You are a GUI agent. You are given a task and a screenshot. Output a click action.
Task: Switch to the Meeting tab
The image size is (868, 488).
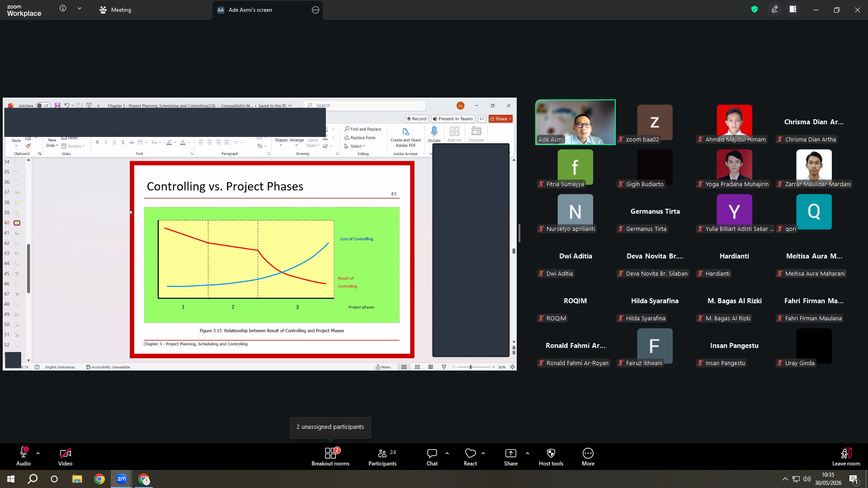116,10
